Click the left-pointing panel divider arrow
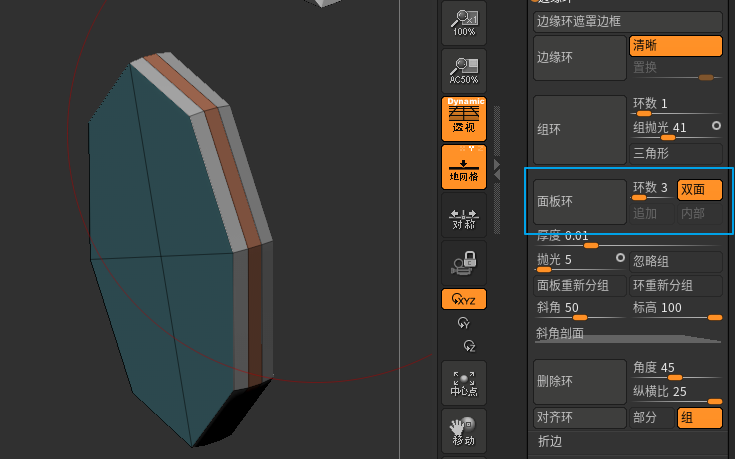The image size is (735, 459). 497,175
